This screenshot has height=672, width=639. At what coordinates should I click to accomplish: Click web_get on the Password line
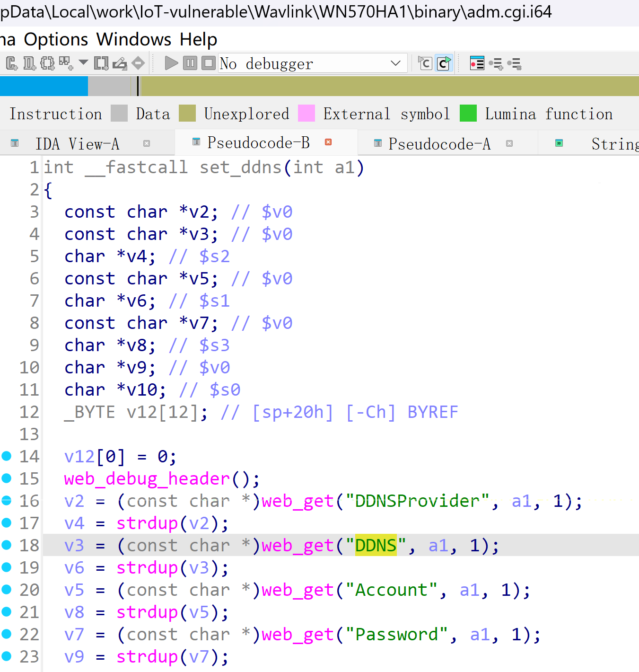298,635
